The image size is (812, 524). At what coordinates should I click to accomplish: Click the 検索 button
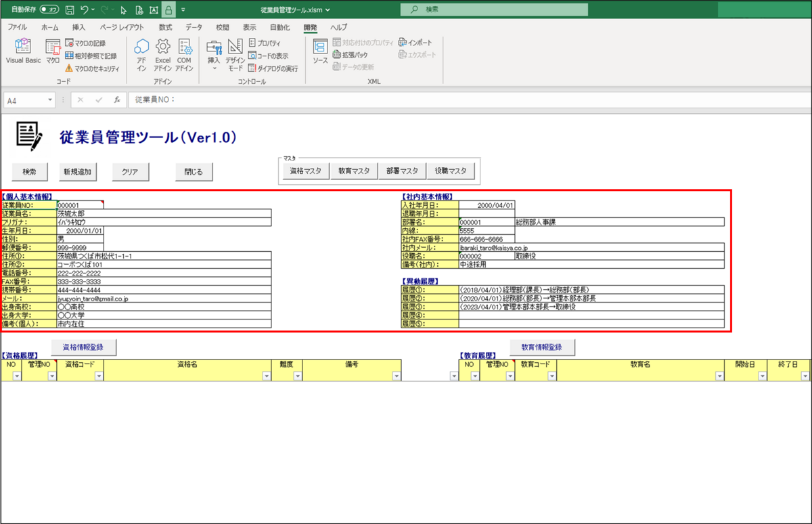point(29,172)
